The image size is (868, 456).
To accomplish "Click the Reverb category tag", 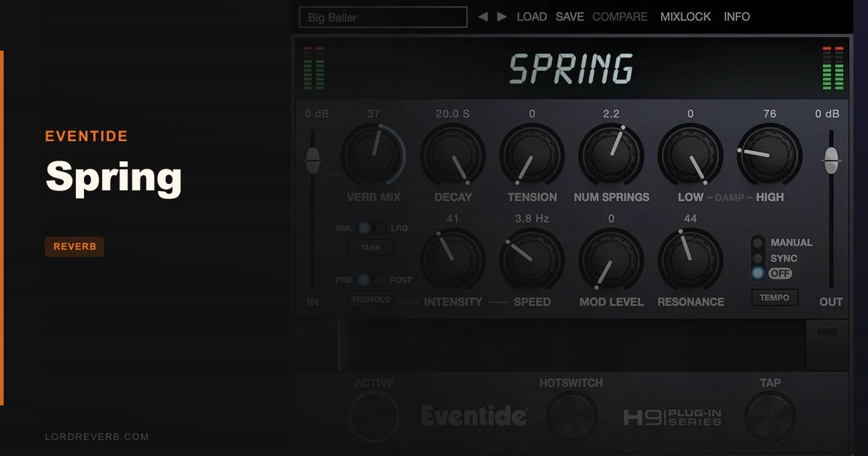I will pos(75,247).
